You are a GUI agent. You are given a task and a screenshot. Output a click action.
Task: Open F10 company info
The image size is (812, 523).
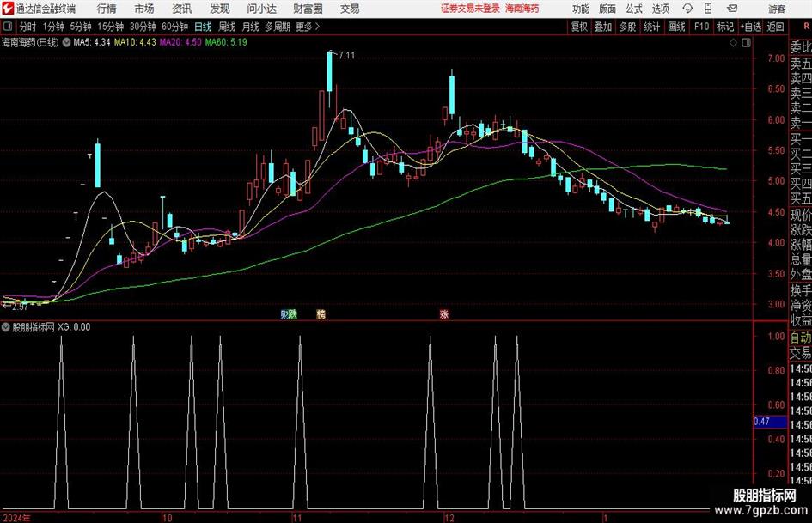pyautogui.click(x=701, y=27)
